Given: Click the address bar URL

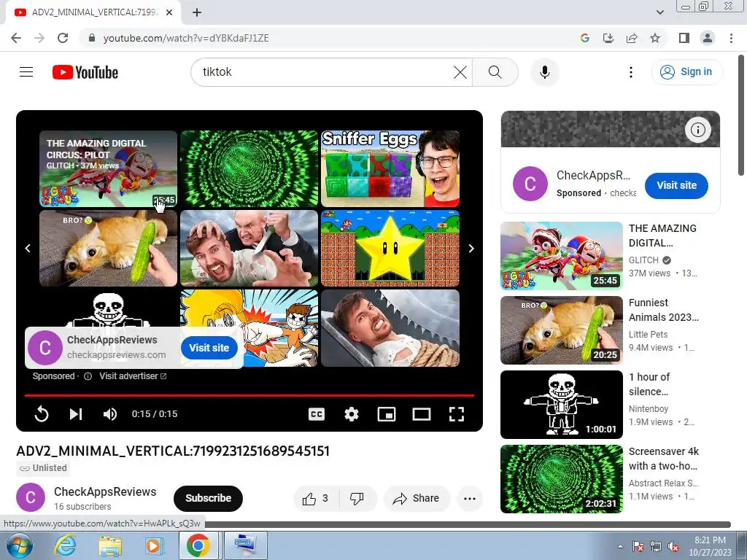Looking at the screenshot, I should (186, 38).
